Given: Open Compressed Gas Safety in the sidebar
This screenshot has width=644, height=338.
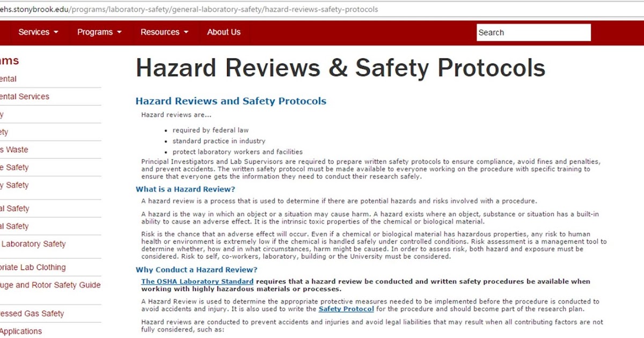Looking at the screenshot, I should pos(24,313).
